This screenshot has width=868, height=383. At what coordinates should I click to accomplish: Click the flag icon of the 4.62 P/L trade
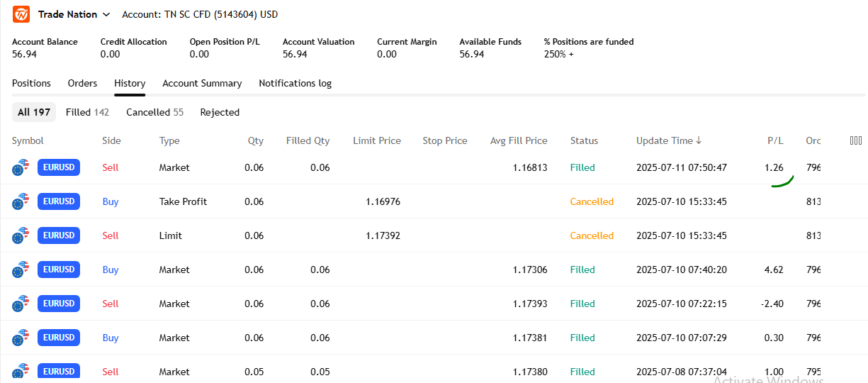[x=21, y=270]
